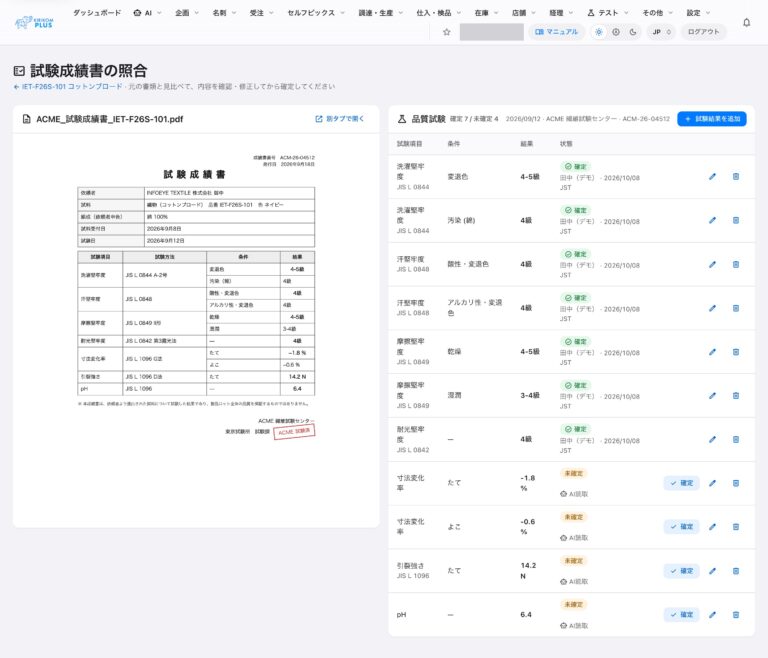Click the 試験項目 column header
Screen dimensions: 768x658
tap(409, 144)
